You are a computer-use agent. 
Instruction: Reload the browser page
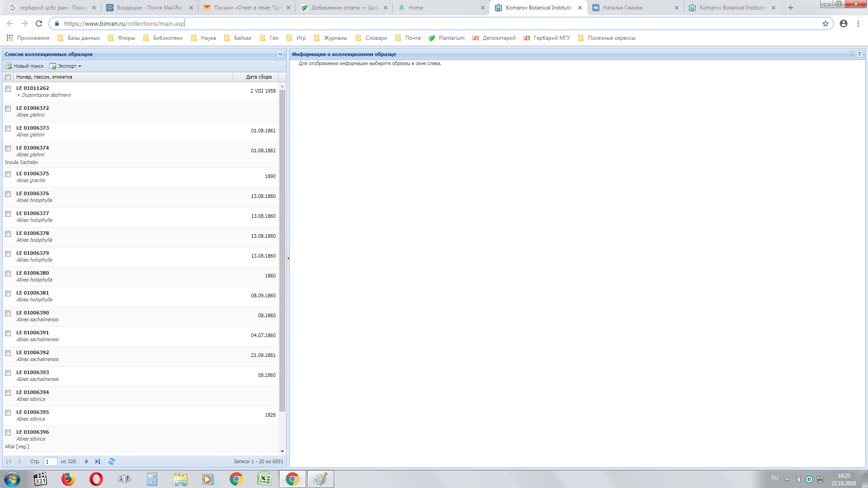click(x=39, y=23)
